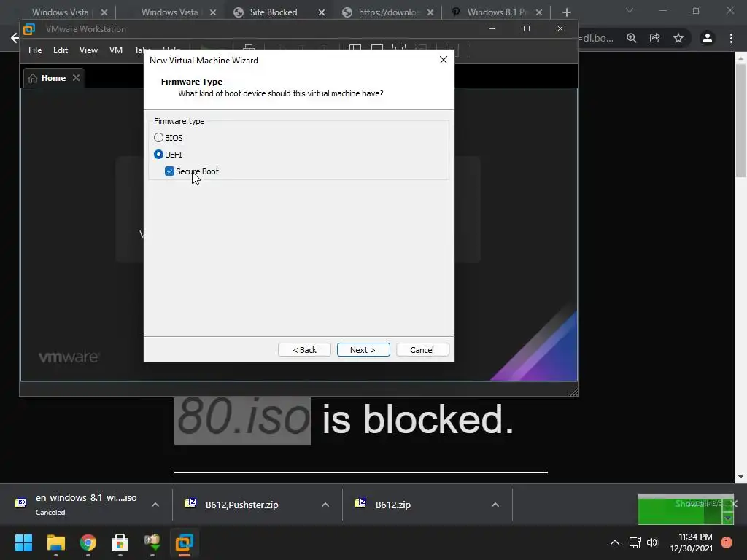Open the Chrome three-dot menu
747x560 pixels.
point(731,38)
